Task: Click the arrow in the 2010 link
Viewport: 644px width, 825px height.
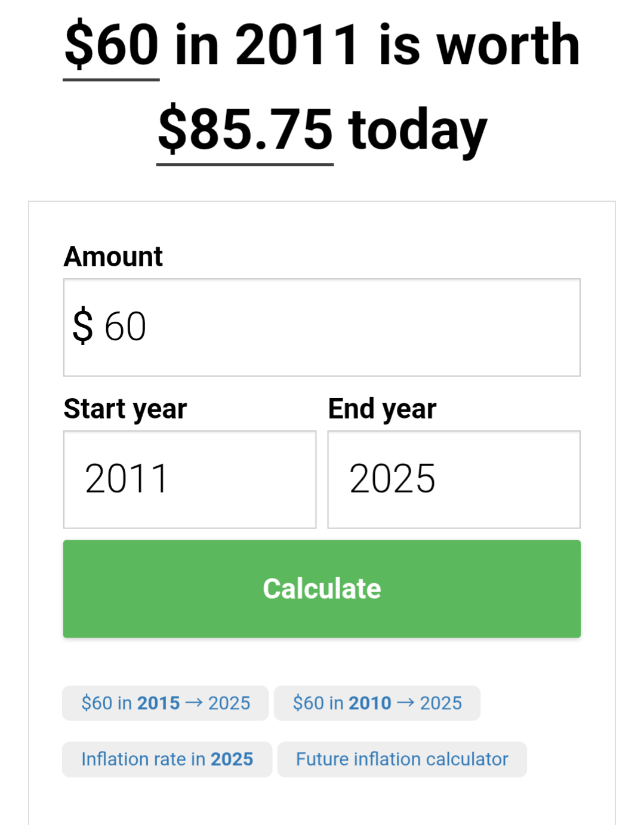Action: [405, 703]
